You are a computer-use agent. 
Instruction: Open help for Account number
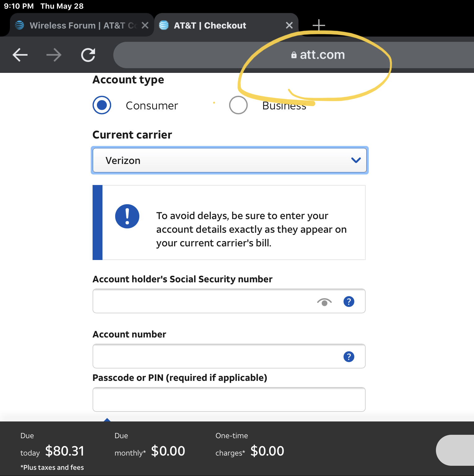(349, 357)
